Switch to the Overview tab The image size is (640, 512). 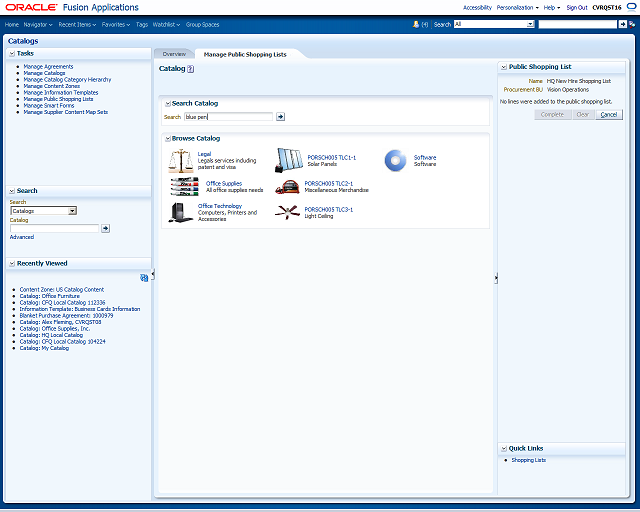point(174,54)
